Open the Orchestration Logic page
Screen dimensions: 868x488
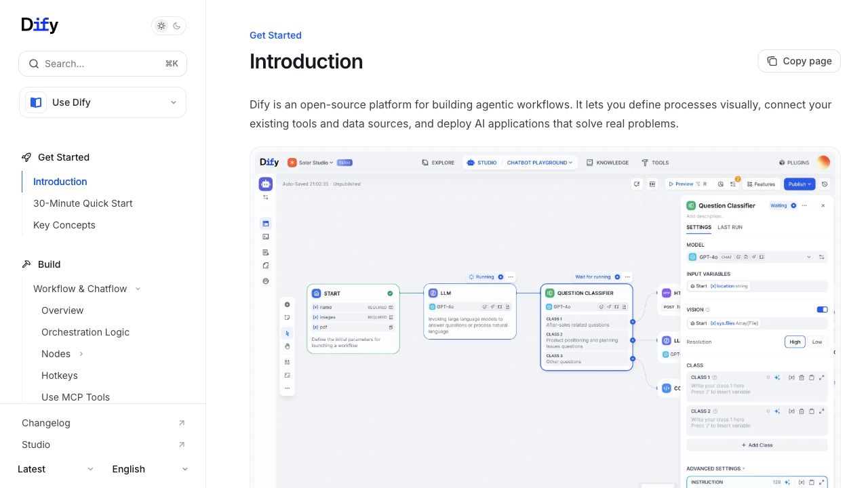click(x=85, y=332)
